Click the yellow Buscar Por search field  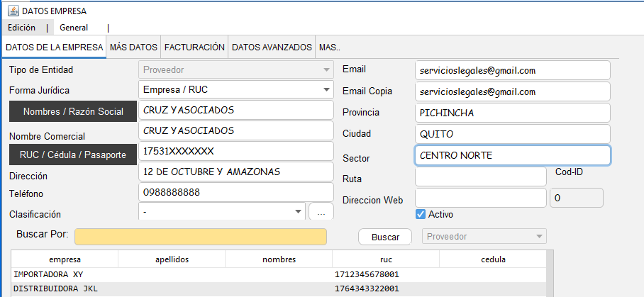(x=201, y=237)
